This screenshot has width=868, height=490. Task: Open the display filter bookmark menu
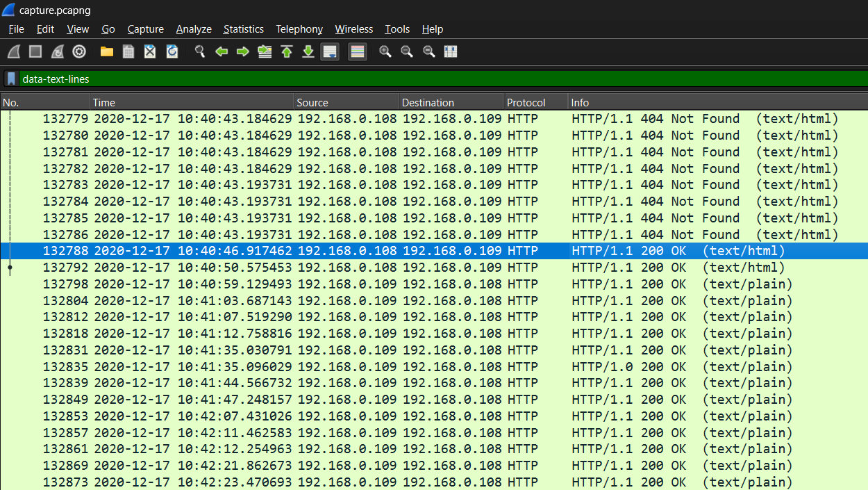coord(11,79)
